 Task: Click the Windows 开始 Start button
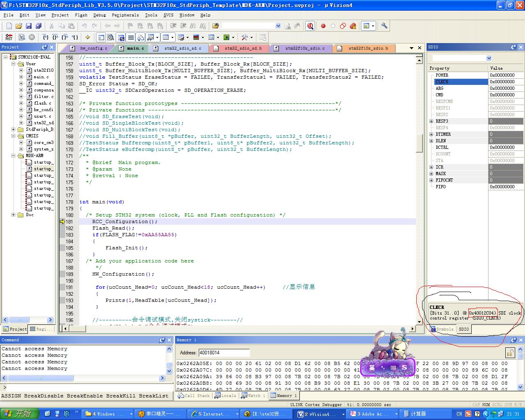[x=20, y=414]
